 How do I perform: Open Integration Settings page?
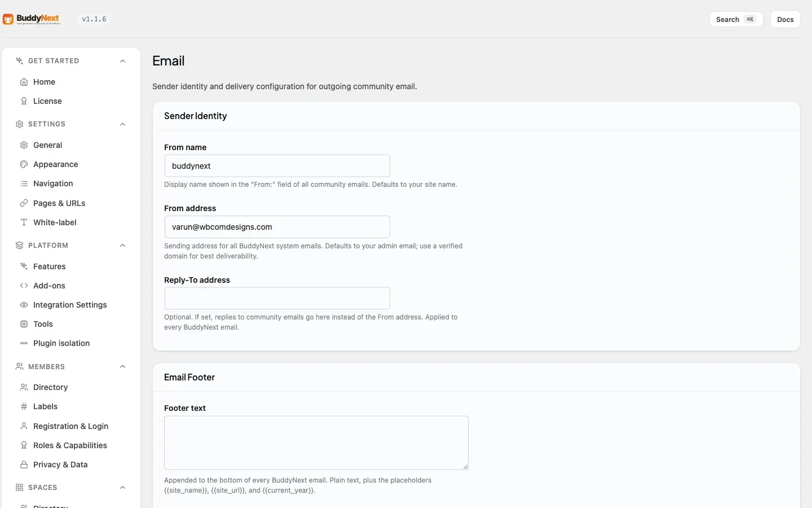71,305
